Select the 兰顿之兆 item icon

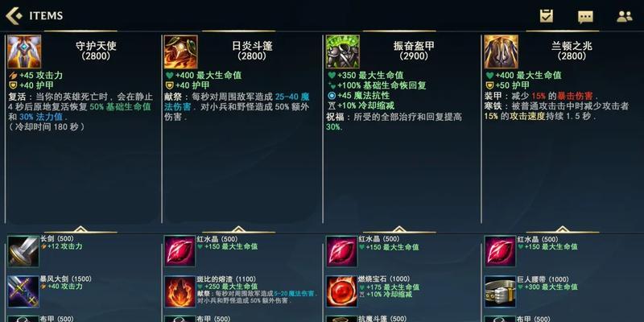tap(501, 52)
